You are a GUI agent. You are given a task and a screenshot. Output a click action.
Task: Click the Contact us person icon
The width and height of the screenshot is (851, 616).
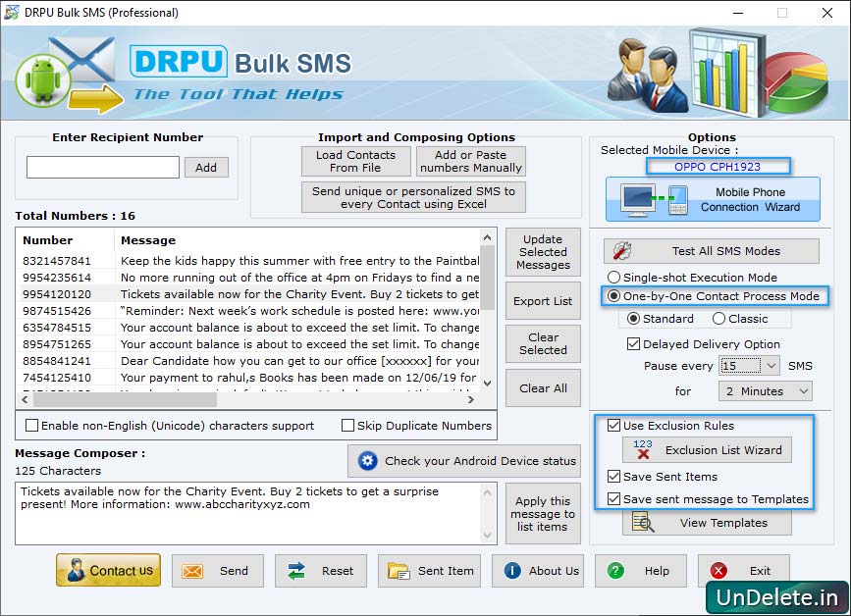[x=76, y=571]
